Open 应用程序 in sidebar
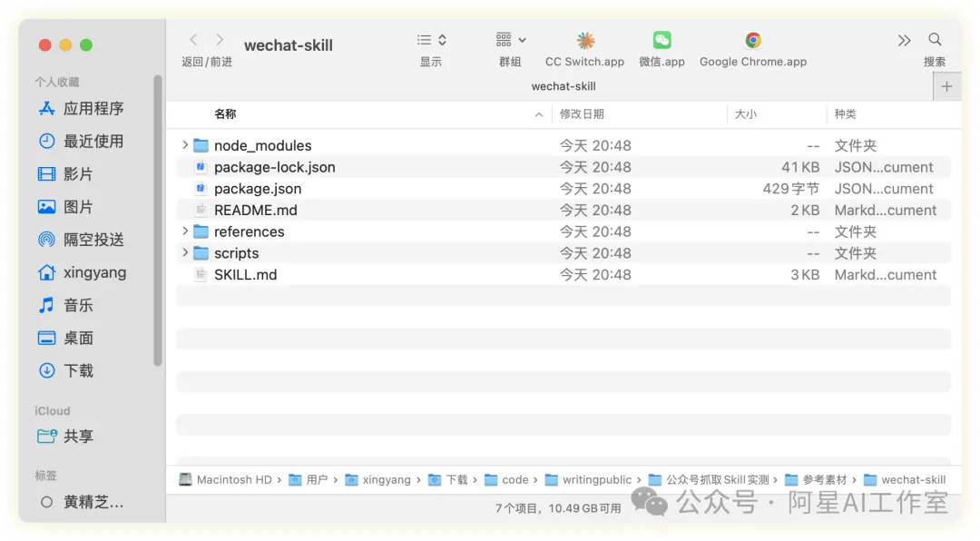Screen dimensions: 980x541 point(82,109)
